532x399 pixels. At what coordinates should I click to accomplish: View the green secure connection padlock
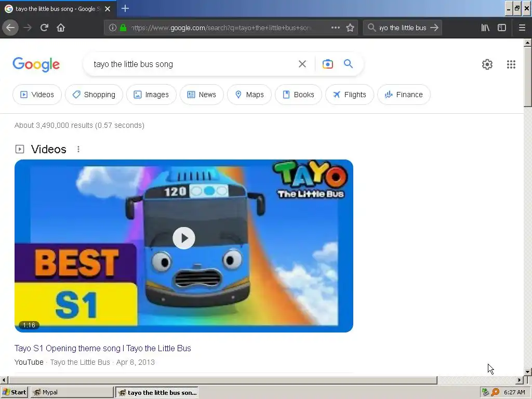point(123,28)
